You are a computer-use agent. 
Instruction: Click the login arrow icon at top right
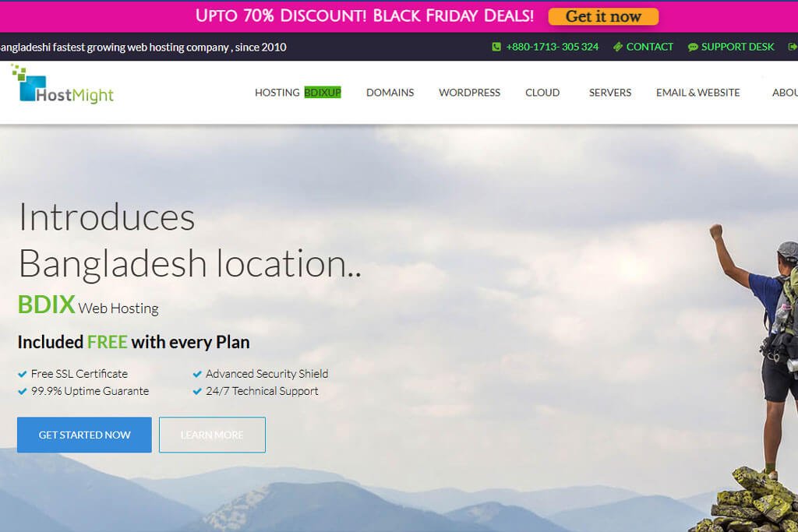[793, 47]
